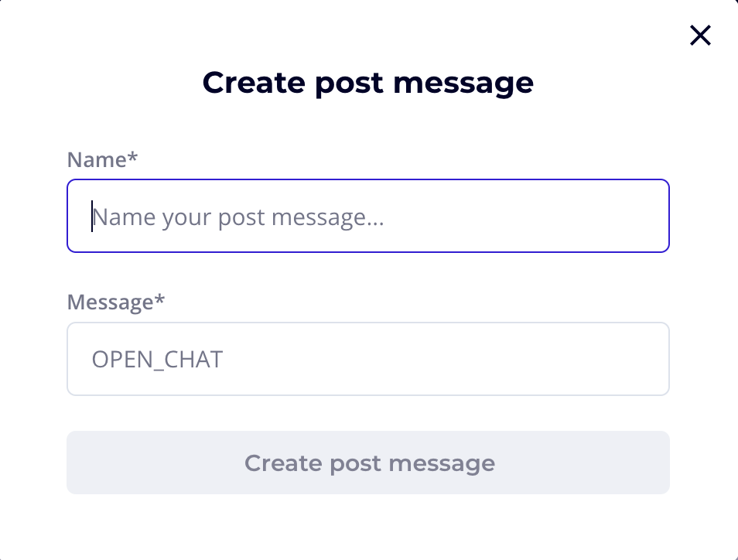Place the cursor in the Name textbox
The height and width of the screenshot is (560, 738).
click(368, 217)
